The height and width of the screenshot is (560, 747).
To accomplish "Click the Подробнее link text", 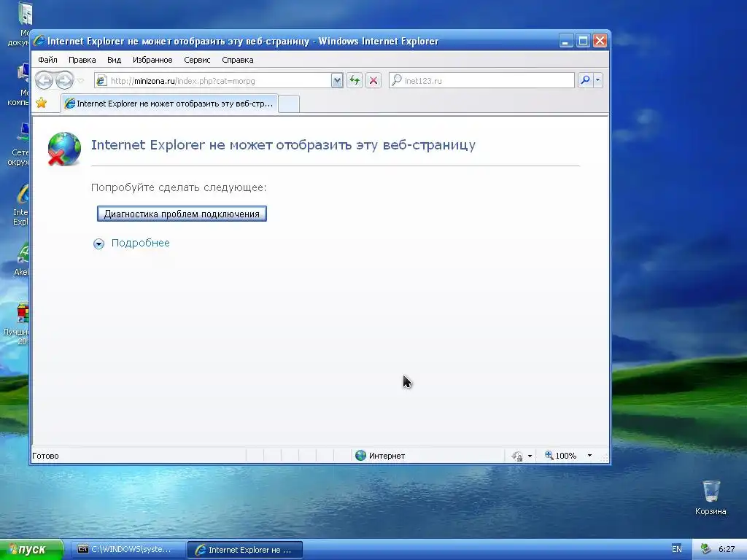I will point(140,243).
